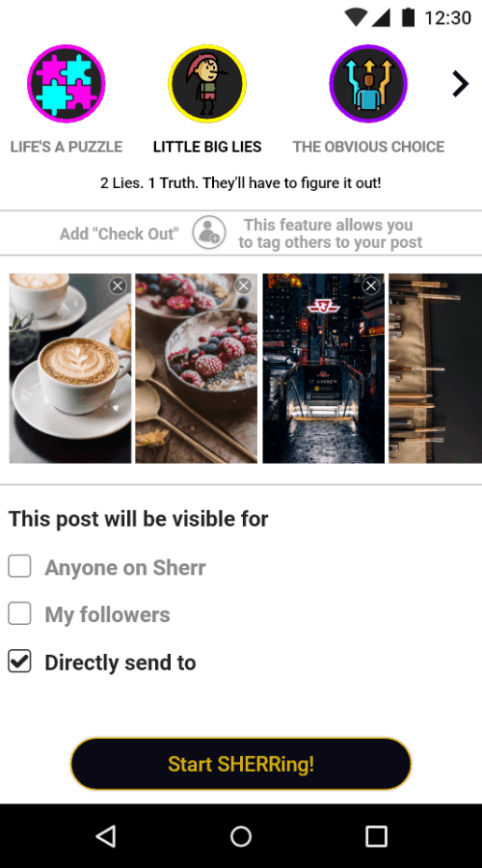The height and width of the screenshot is (868, 482).
Task: Tap the Android back navigation icon
Action: pyautogui.click(x=106, y=836)
